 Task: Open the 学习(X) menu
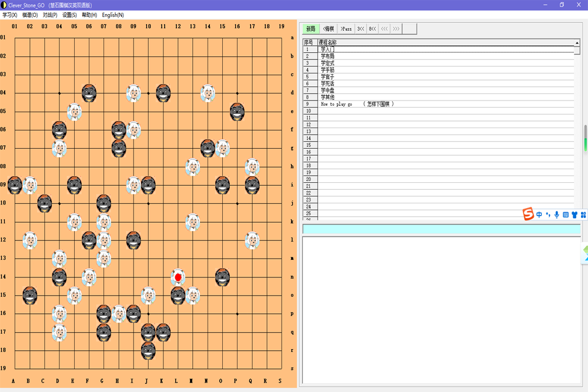(x=11, y=15)
